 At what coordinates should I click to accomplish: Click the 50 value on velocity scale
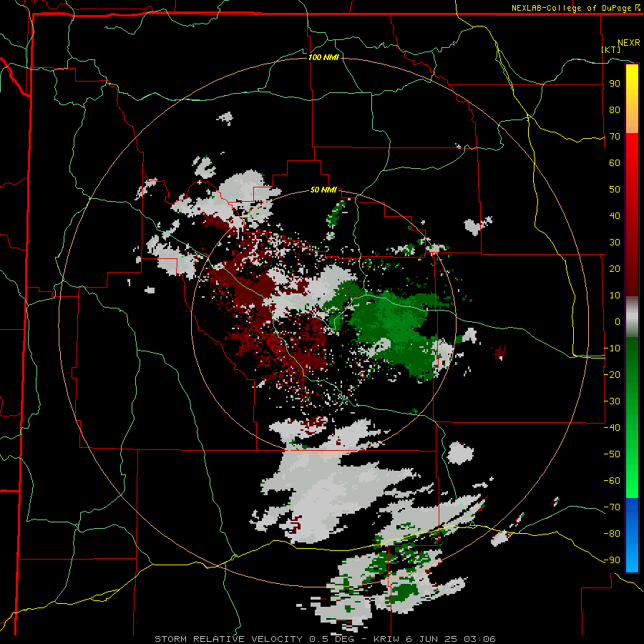tap(615, 190)
